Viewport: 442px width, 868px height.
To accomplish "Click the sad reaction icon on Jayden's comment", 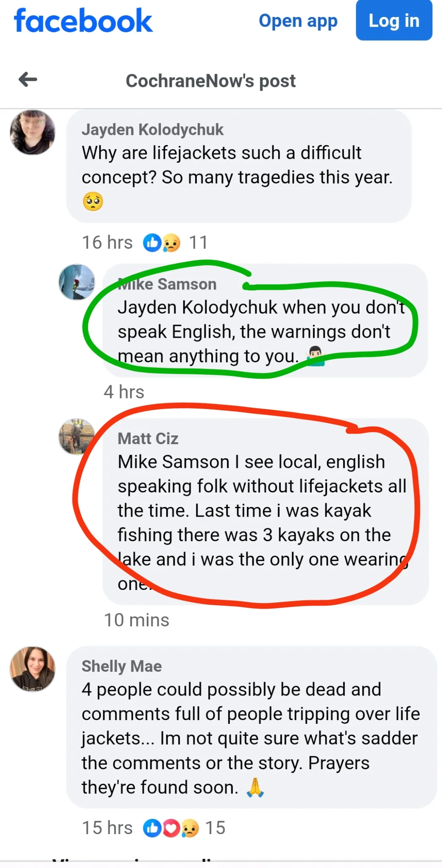I will (171, 243).
